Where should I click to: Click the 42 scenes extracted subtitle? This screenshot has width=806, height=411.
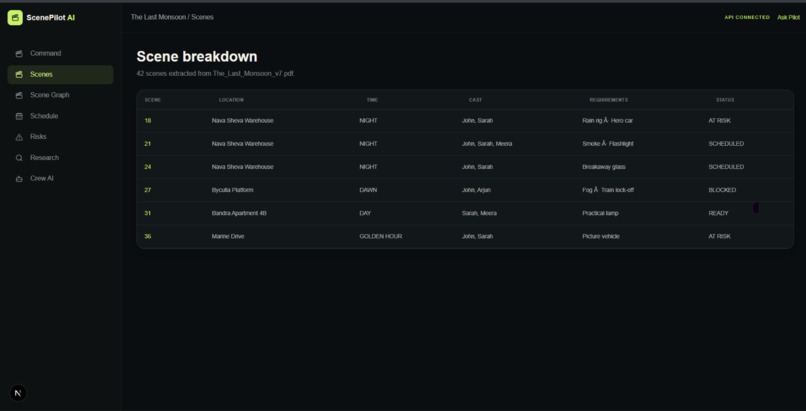click(x=215, y=73)
